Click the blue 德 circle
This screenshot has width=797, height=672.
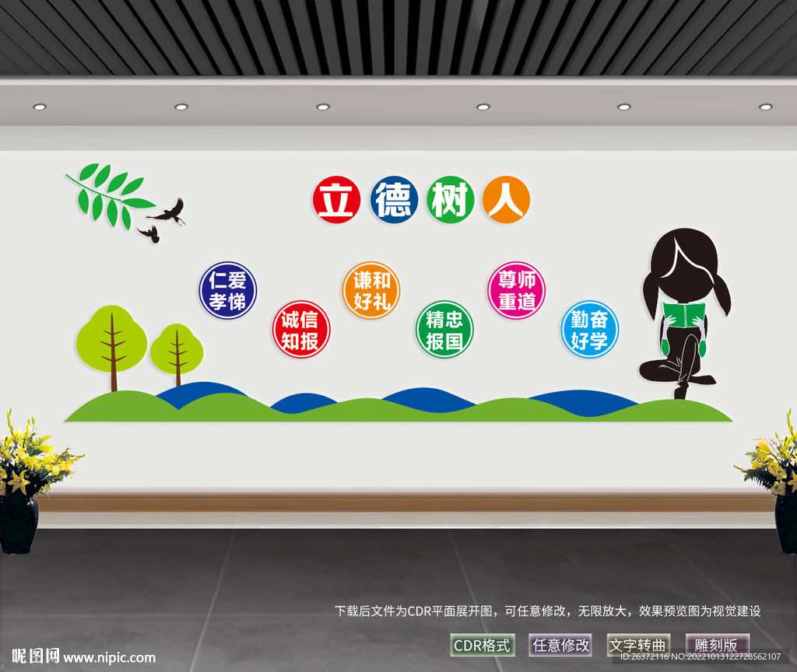(x=394, y=200)
